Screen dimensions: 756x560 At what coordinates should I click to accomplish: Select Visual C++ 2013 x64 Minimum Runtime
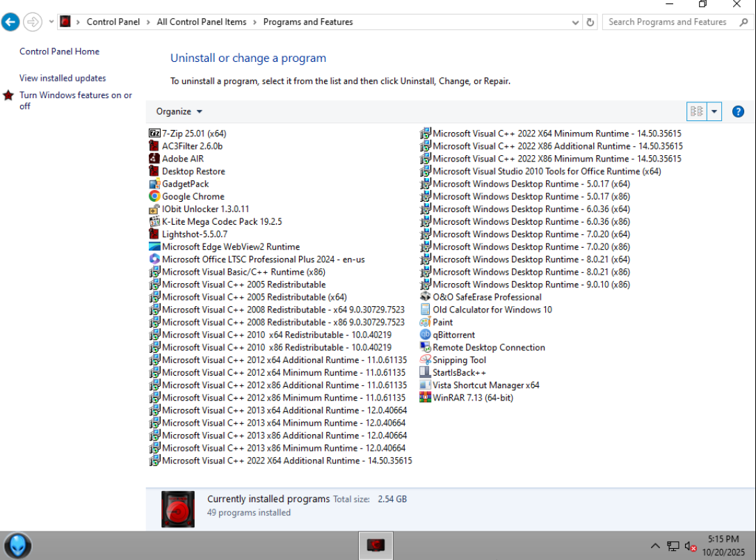tap(278, 422)
